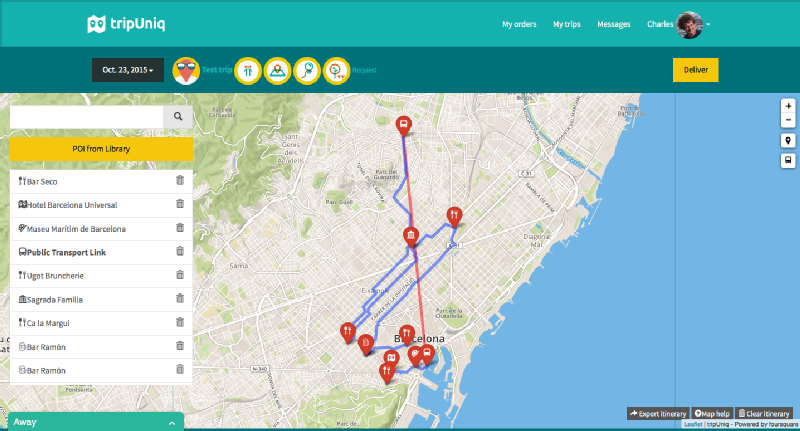Select the landmark building map marker

pos(411,237)
